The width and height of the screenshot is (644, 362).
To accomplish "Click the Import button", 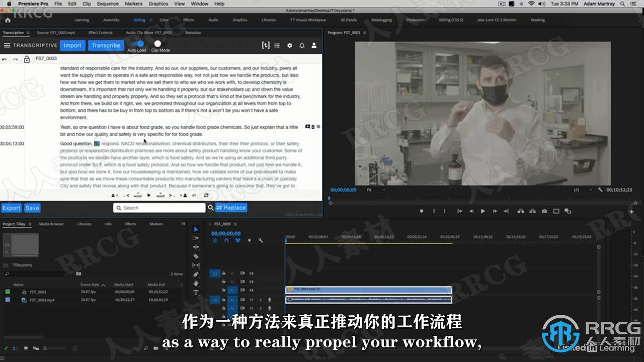I will (72, 45).
